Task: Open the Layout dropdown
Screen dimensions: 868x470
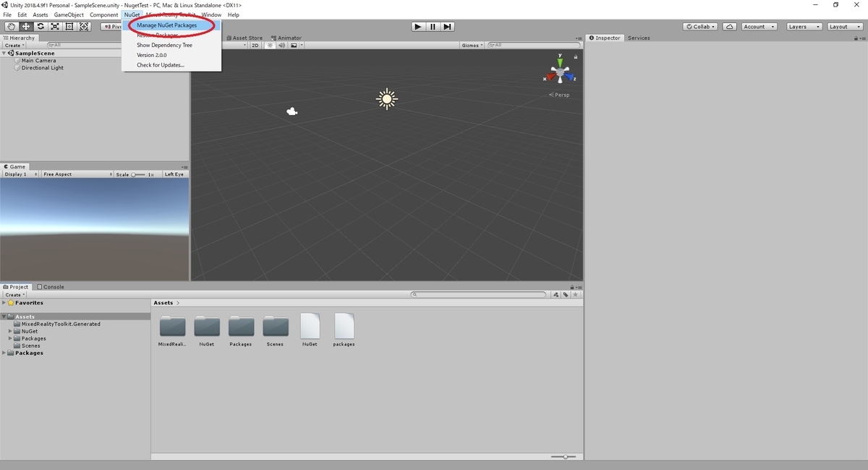Action: pos(843,27)
